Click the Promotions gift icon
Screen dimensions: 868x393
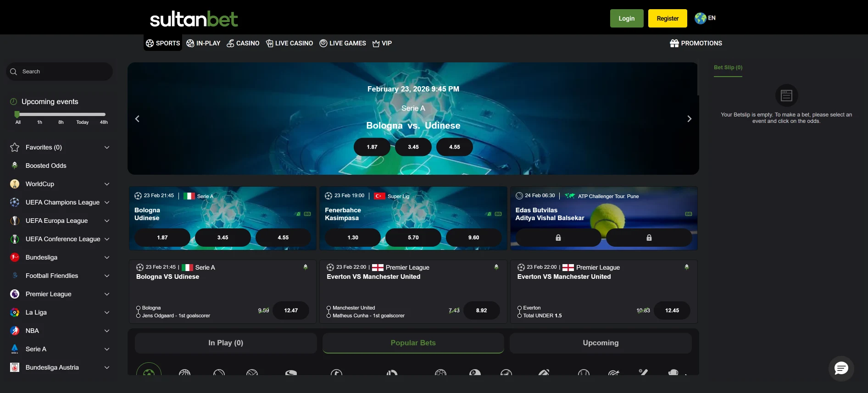pyautogui.click(x=674, y=43)
